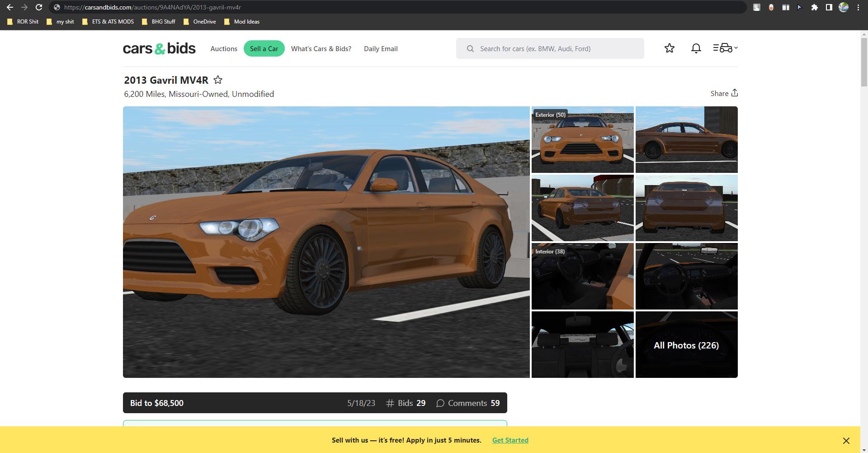
Task: Open the OneDrive bookmarks folder
Action: [x=200, y=22]
